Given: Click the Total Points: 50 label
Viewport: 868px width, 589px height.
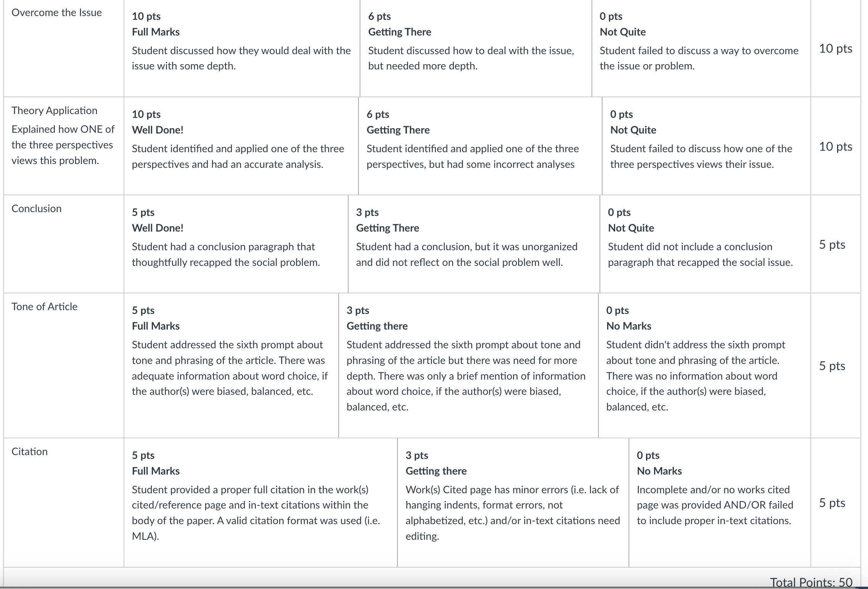Looking at the screenshot, I should [811, 582].
